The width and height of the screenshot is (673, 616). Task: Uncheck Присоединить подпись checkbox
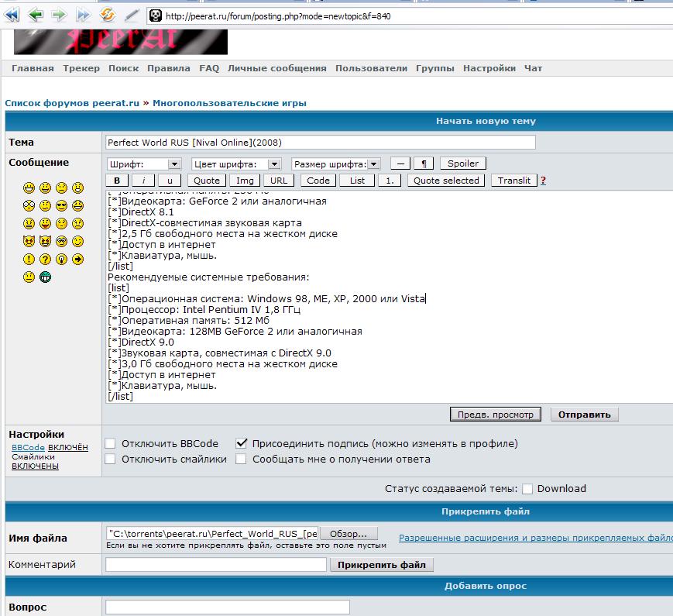pos(241,443)
